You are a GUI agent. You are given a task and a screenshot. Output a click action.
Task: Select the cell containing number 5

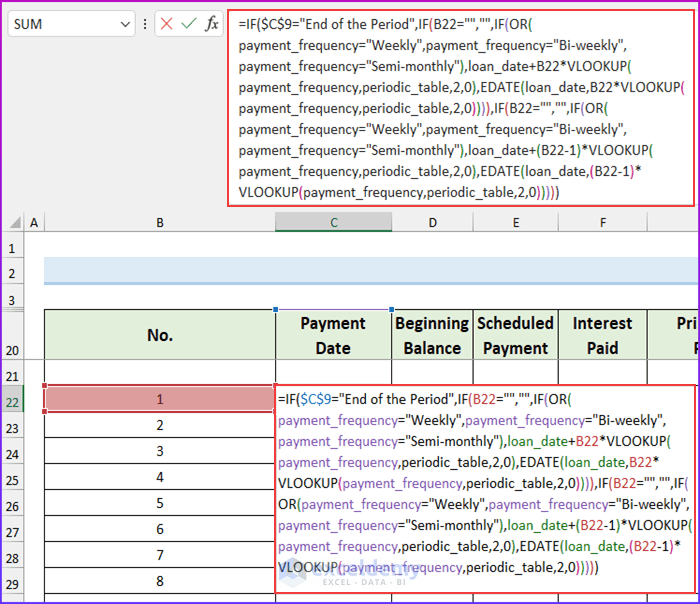coord(160,503)
